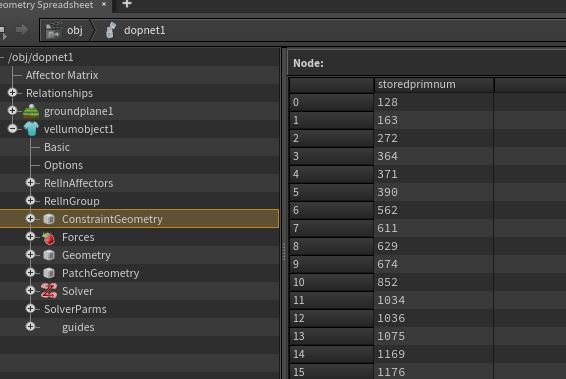Image resolution: width=566 pixels, height=379 pixels.
Task: Click the cell with value 364
Action: [434, 156]
